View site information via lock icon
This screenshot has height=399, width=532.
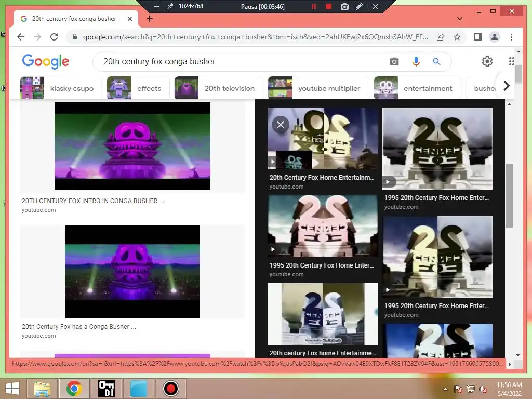75,37
